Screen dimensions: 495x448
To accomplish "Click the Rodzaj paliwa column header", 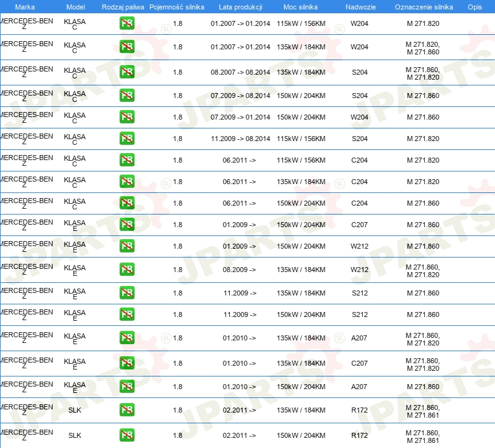I will click(123, 6).
